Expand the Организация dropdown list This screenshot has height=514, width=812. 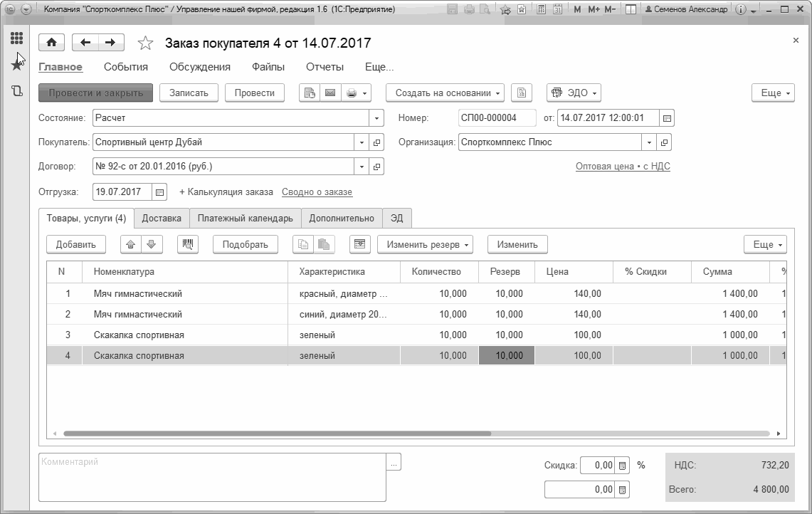649,142
